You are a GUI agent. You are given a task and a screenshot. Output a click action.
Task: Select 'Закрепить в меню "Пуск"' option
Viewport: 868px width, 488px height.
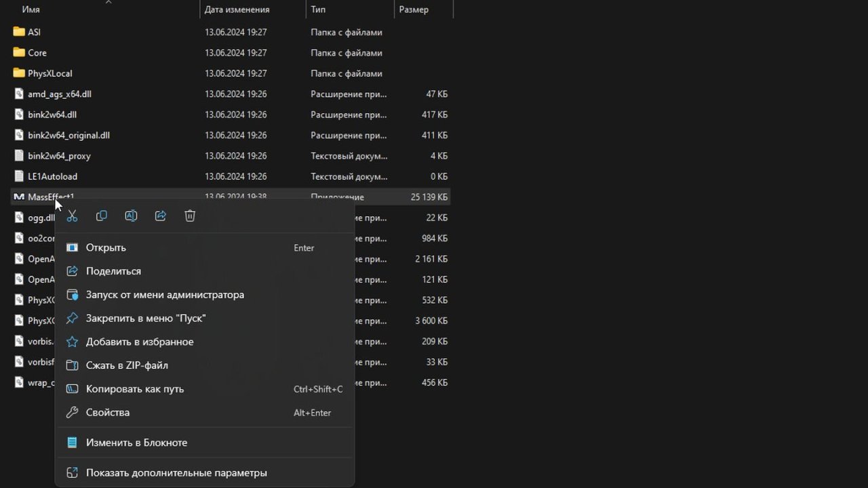[x=145, y=319]
